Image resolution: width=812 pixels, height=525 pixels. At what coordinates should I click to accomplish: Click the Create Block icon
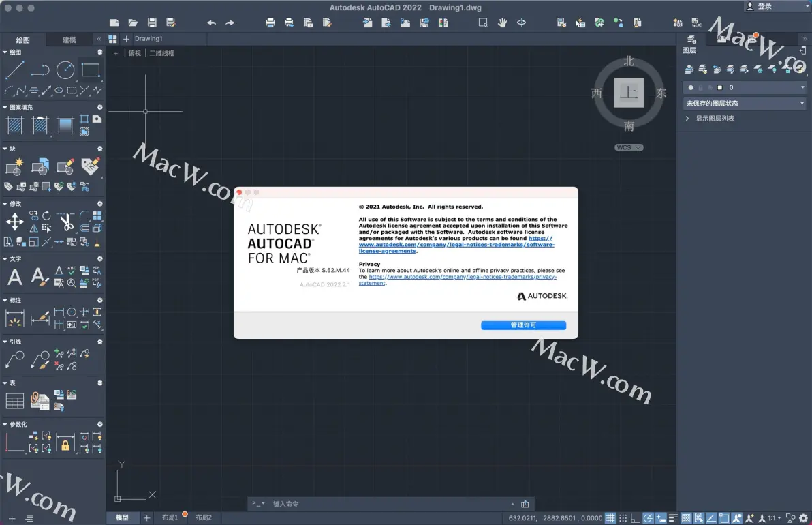pos(14,166)
